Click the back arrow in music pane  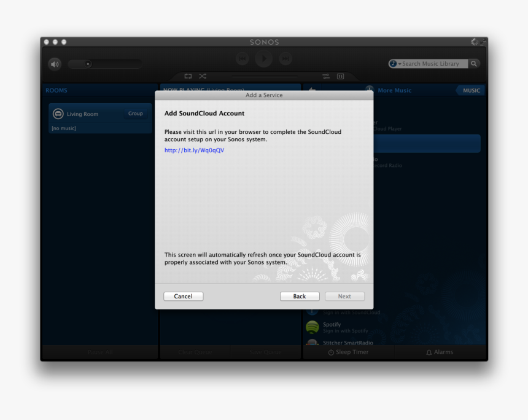[312, 90]
